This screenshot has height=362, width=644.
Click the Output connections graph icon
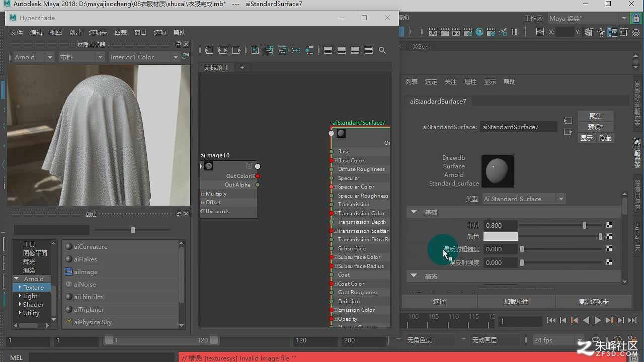[236, 50]
